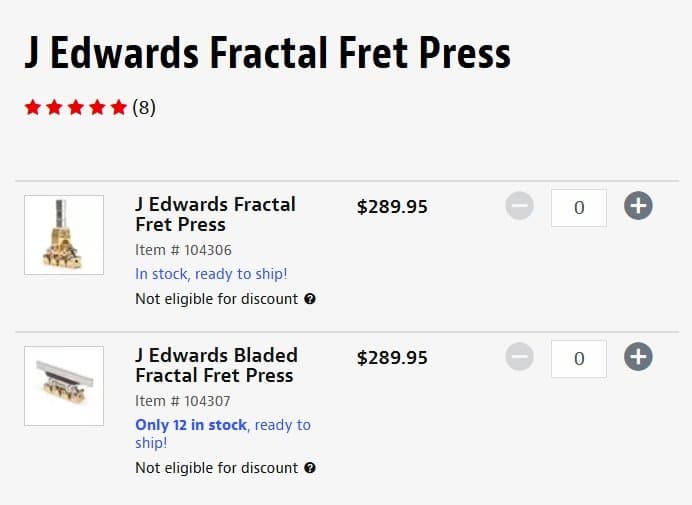Click $289.95 price of the Bladed press
692x505 pixels.
pyautogui.click(x=392, y=358)
